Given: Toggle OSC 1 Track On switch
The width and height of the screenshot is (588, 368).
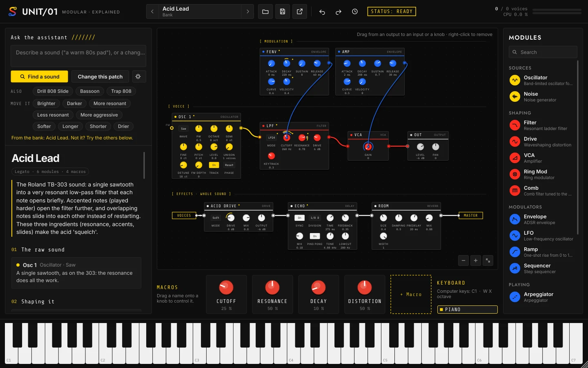Looking at the screenshot, I should 214,165.
